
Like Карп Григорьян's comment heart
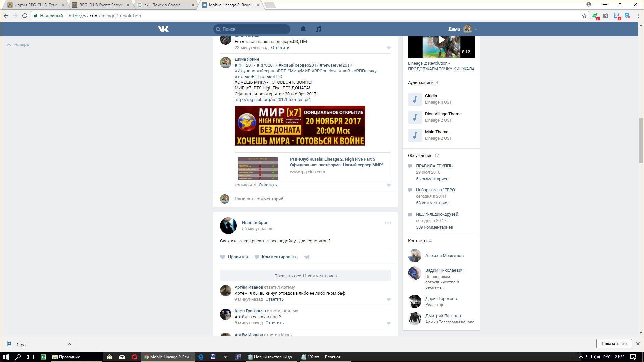(389, 323)
